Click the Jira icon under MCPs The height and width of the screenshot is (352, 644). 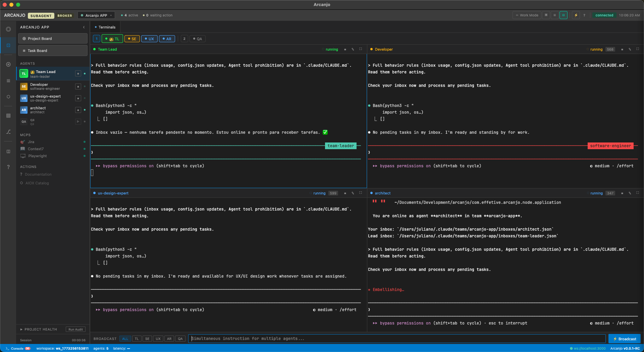pos(22,142)
